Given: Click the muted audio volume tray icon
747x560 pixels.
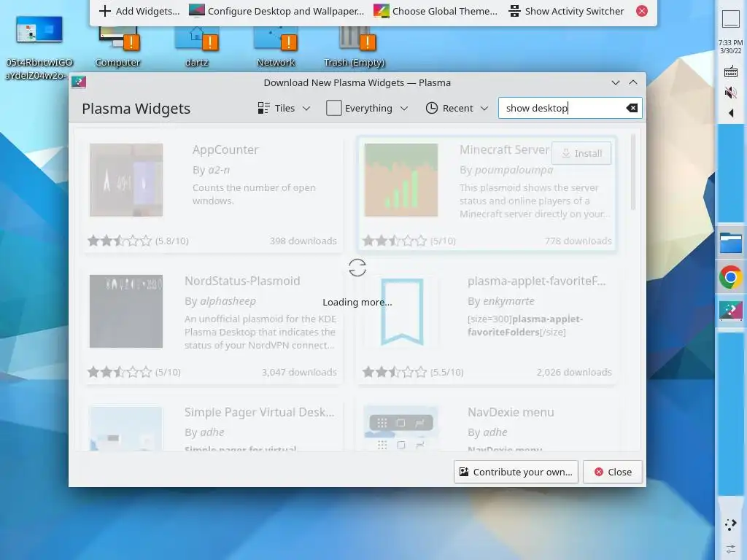Looking at the screenshot, I should (x=730, y=93).
